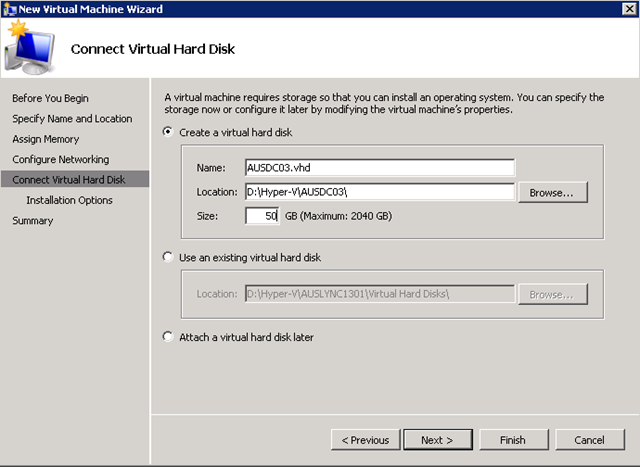Image resolution: width=640 pixels, height=467 pixels.
Task: Open Specify Name and Location step
Action: 72,119
